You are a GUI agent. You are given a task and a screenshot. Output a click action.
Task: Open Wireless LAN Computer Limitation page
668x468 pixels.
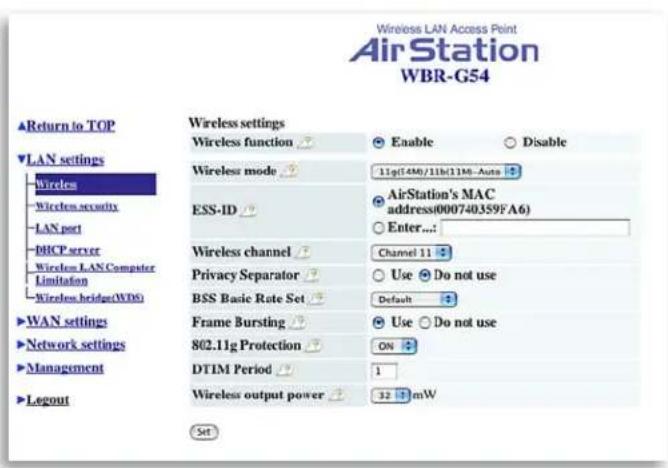coord(95,274)
